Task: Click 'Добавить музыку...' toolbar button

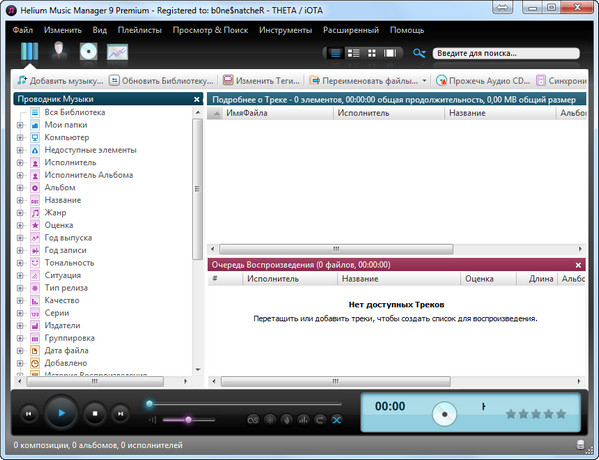Action: coord(60,81)
